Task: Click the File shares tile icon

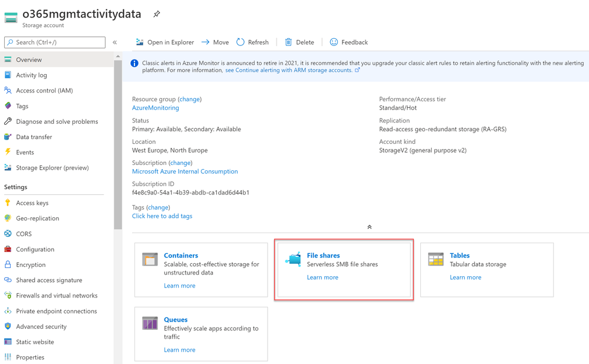Action: [294, 259]
